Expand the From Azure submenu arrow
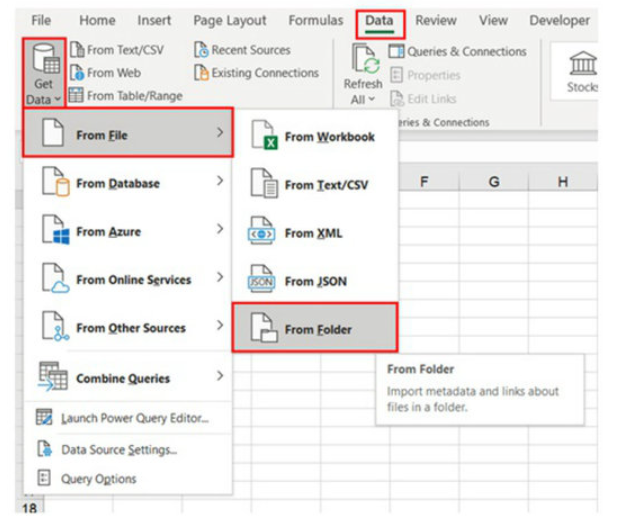618x517 pixels. tap(220, 229)
